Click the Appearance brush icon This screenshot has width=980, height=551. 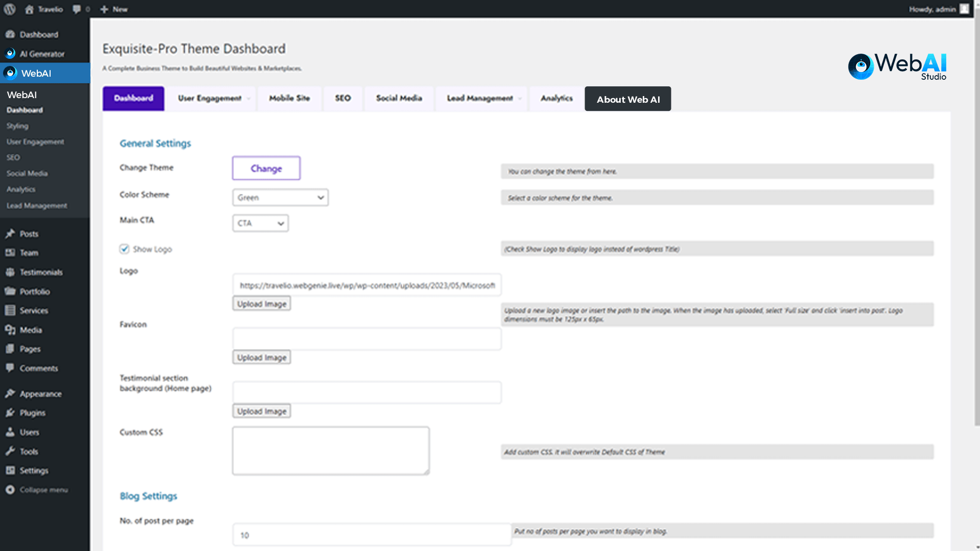coord(10,394)
